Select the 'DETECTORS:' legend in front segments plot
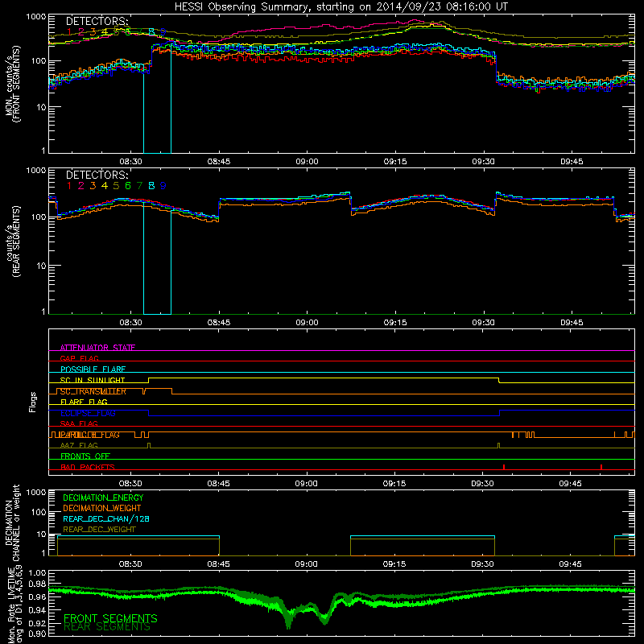The height and width of the screenshot is (644, 644). point(97,22)
